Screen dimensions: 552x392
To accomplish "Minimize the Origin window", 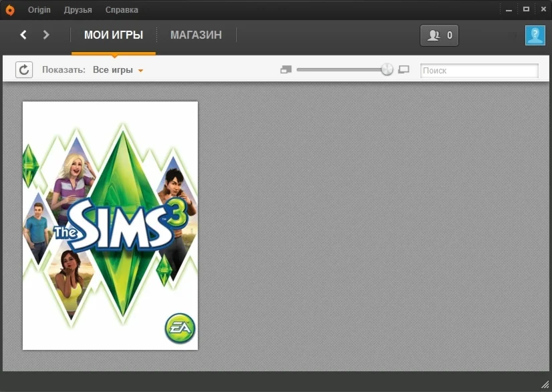I will tap(509, 9).
